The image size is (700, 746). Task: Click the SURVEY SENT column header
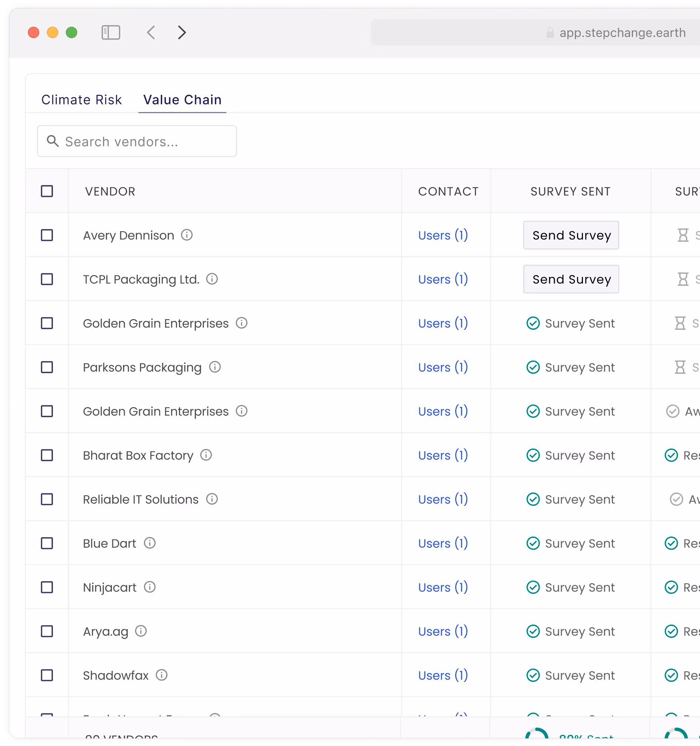pos(570,191)
